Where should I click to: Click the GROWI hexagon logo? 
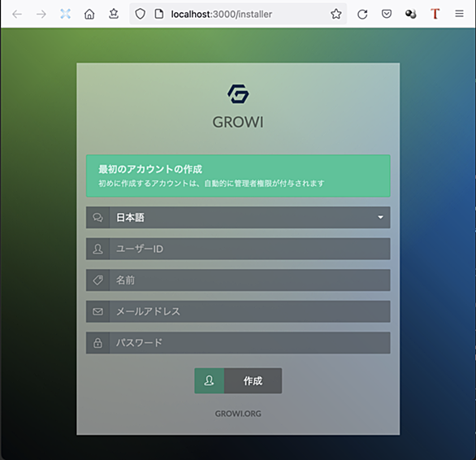click(x=238, y=94)
